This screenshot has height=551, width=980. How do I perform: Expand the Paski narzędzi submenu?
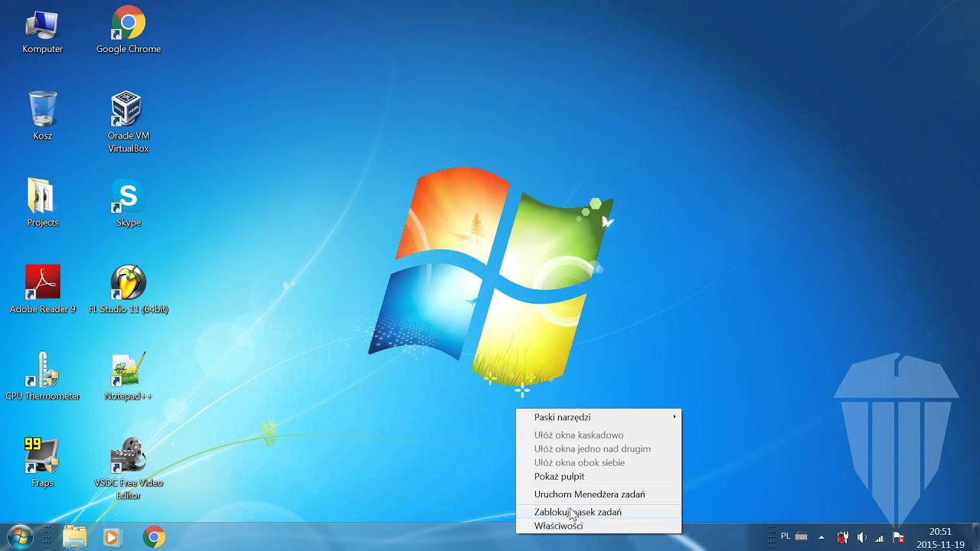pos(599,417)
